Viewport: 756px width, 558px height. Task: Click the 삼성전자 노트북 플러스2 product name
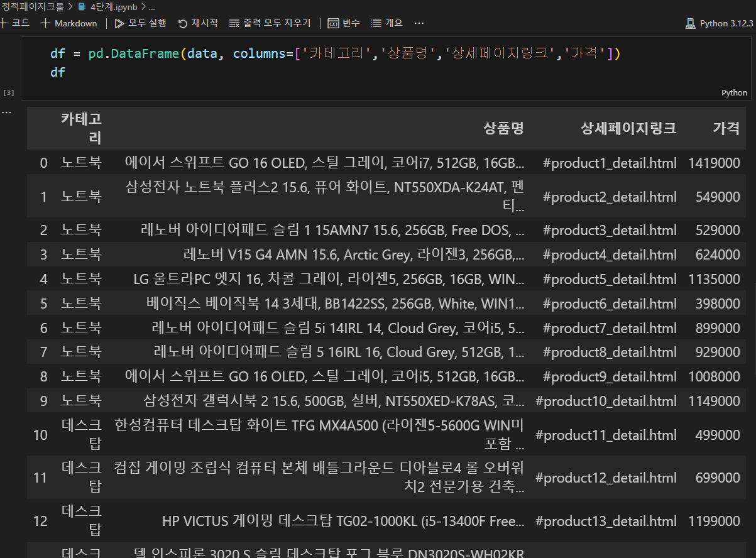tap(325, 196)
